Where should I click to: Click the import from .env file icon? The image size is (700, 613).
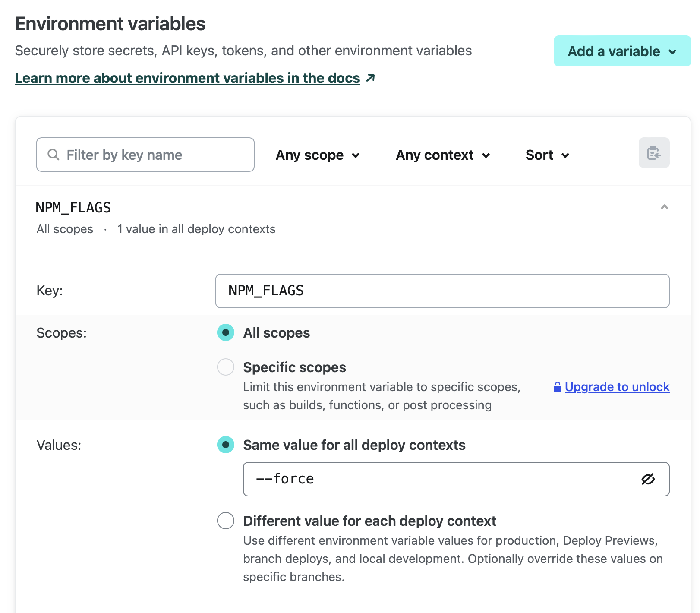[x=654, y=153]
